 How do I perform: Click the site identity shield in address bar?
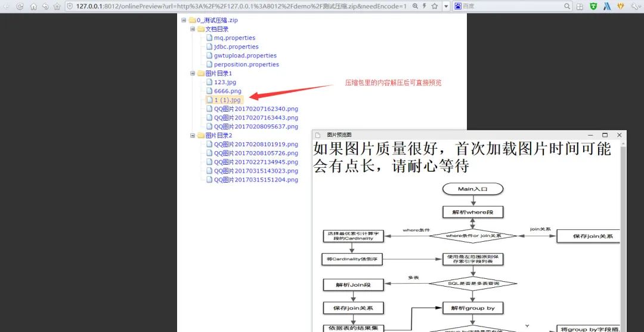point(70,6)
